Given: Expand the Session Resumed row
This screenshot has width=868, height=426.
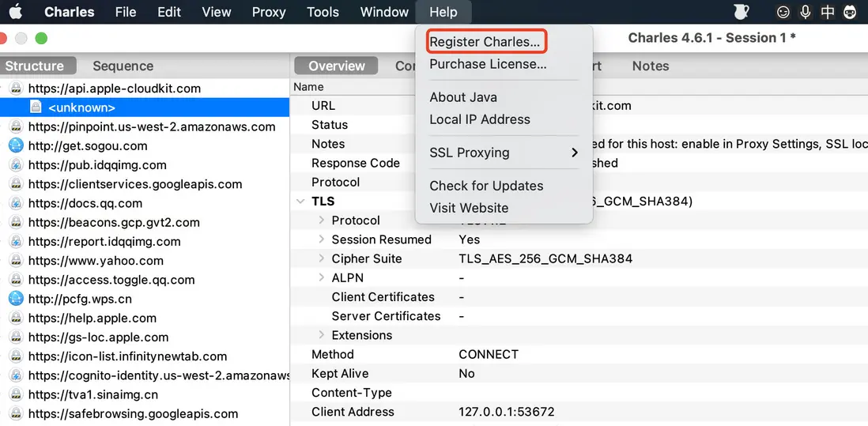Looking at the screenshot, I should pos(322,239).
